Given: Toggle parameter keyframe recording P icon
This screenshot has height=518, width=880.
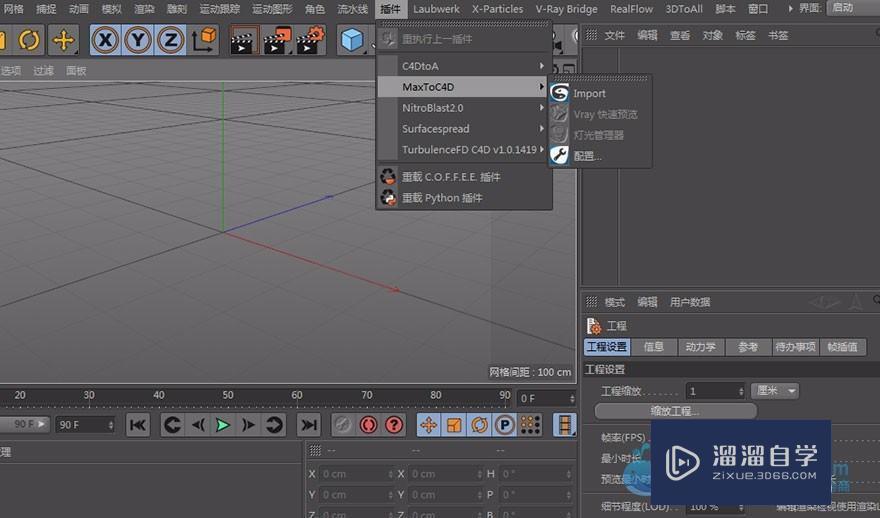Looking at the screenshot, I should click(505, 425).
